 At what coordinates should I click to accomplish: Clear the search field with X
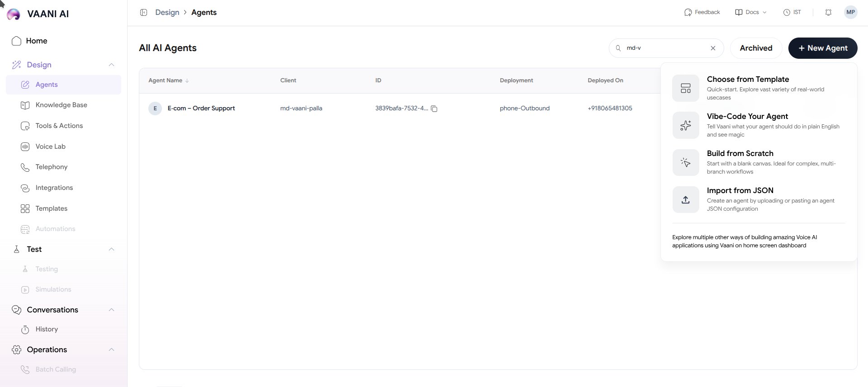(713, 48)
